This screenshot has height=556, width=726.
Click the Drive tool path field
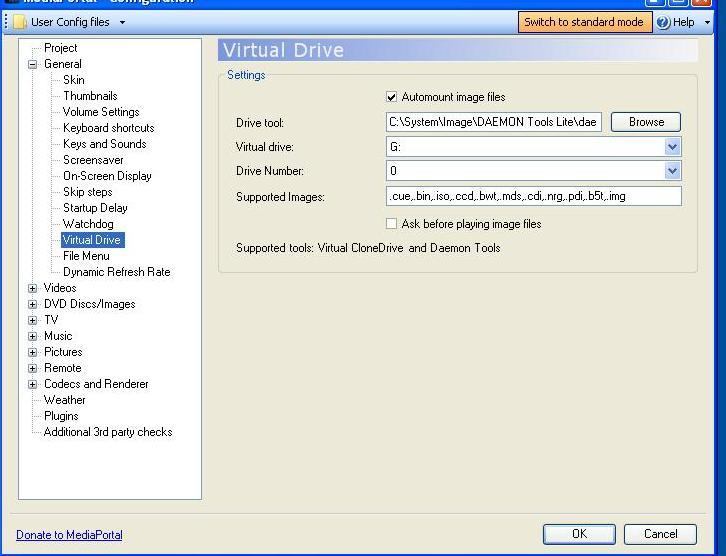pyautogui.click(x=494, y=122)
